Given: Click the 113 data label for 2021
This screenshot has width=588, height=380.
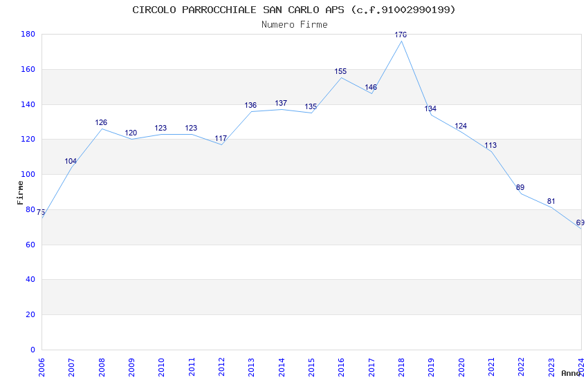Looking at the screenshot, I should pos(490,145).
